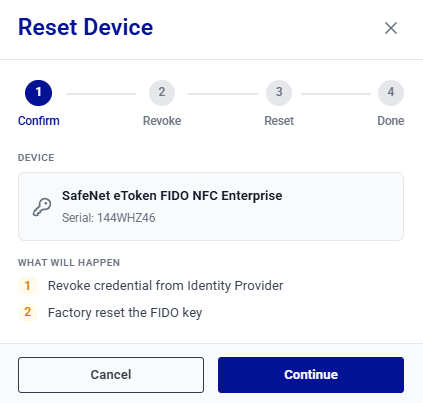Select step 4 circle in stepper
423x403 pixels.
(391, 93)
